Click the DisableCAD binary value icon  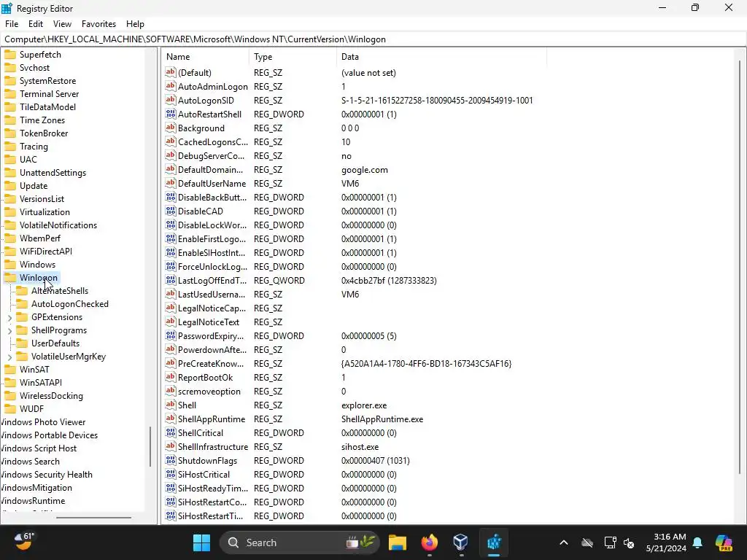click(170, 211)
